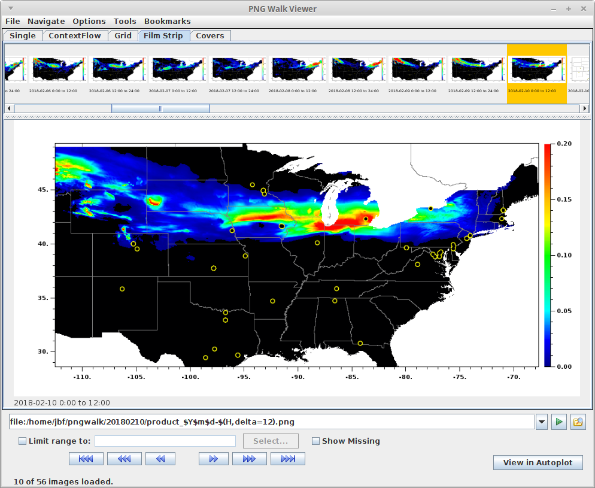The height and width of the screenshot is (488, 595).
Task: Switch to the ContextFlow tab
Action: click(75, 36)
